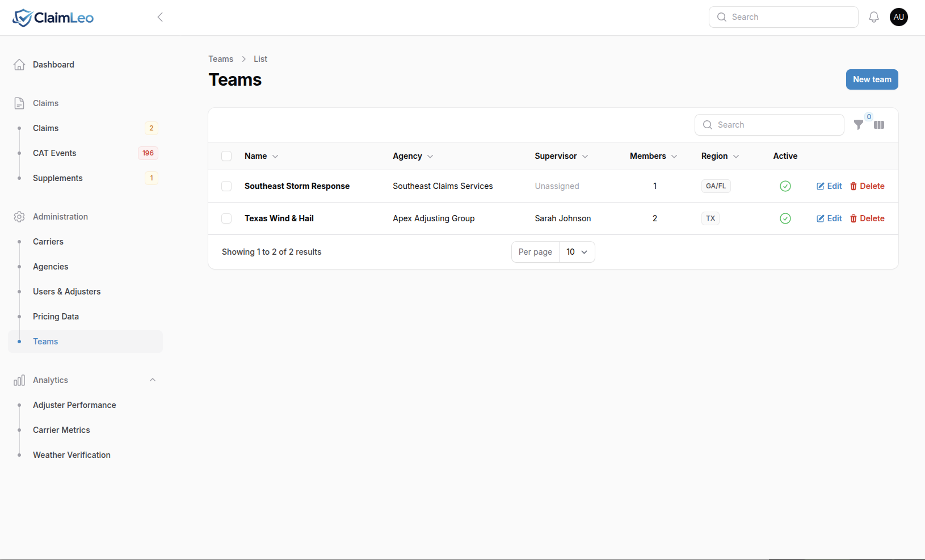Open CAT Events in the sidebar
The width and height of the screenshot is (925, 560).
(54, 153)
